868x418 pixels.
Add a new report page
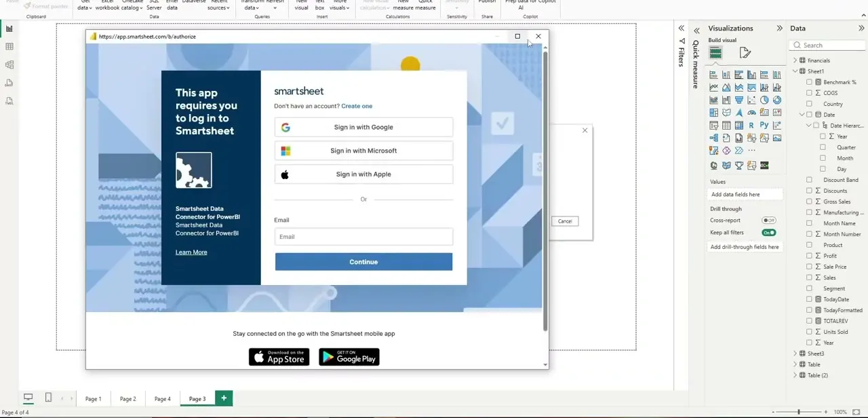224,398
